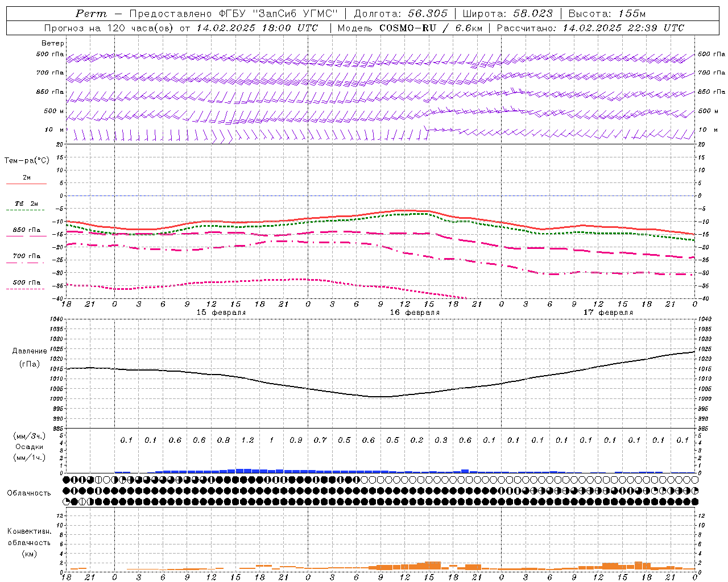Viewport: 728px width, 582px height.
Task: Click the "0.3" precipitation value
Action: [x=441, y=440]
